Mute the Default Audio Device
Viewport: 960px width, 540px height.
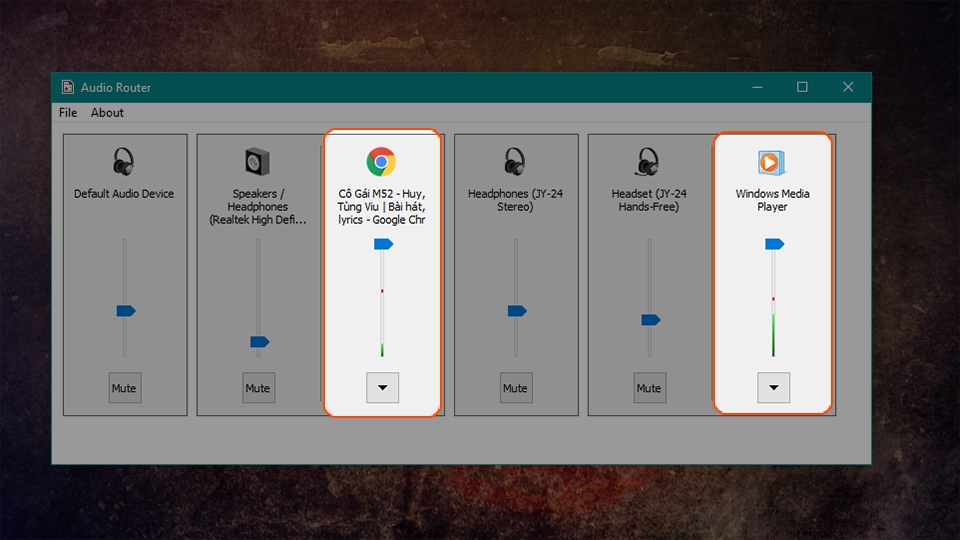[125, 388]
